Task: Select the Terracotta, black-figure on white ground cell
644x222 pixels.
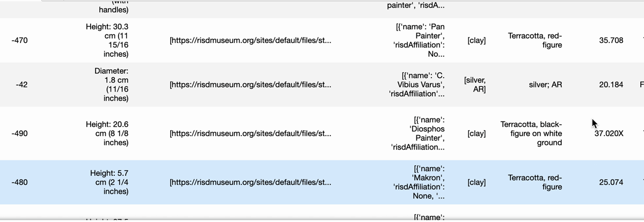Action: click(531, 134)
